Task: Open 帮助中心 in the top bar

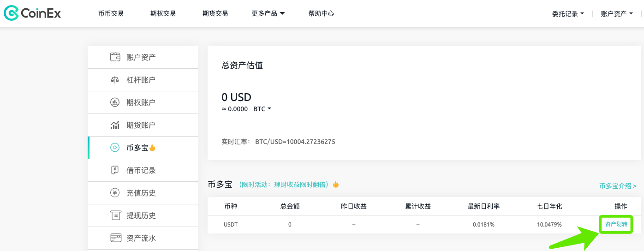Action: pyautogui.click(x=321, y=13)
